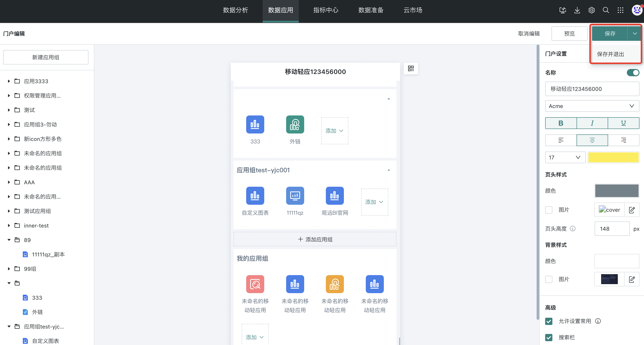Open 添加 dropdown in 应用组test–yjc001 group
Image resolution: width=644 pixels, height=345 pixels.
pyautogui.click(x=375, y=202)
